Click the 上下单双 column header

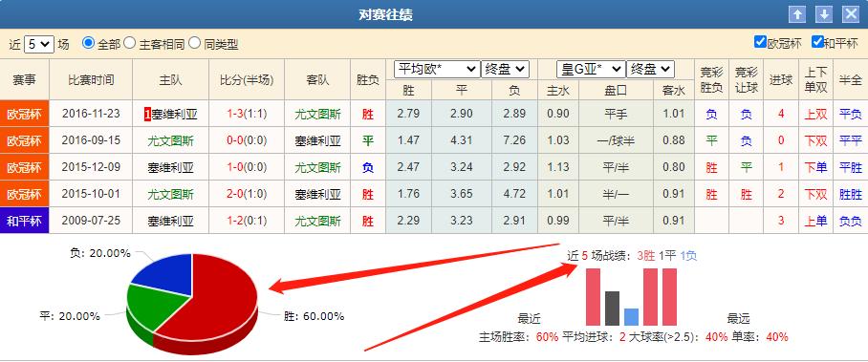(816, 79)
